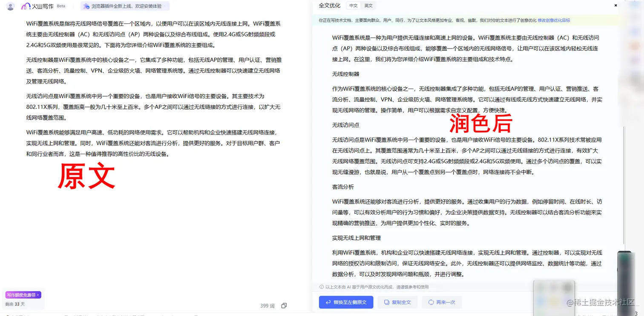Click the expand icon beside the word count
The width and height of the screenshot is (644, 316).
point(284,305)
